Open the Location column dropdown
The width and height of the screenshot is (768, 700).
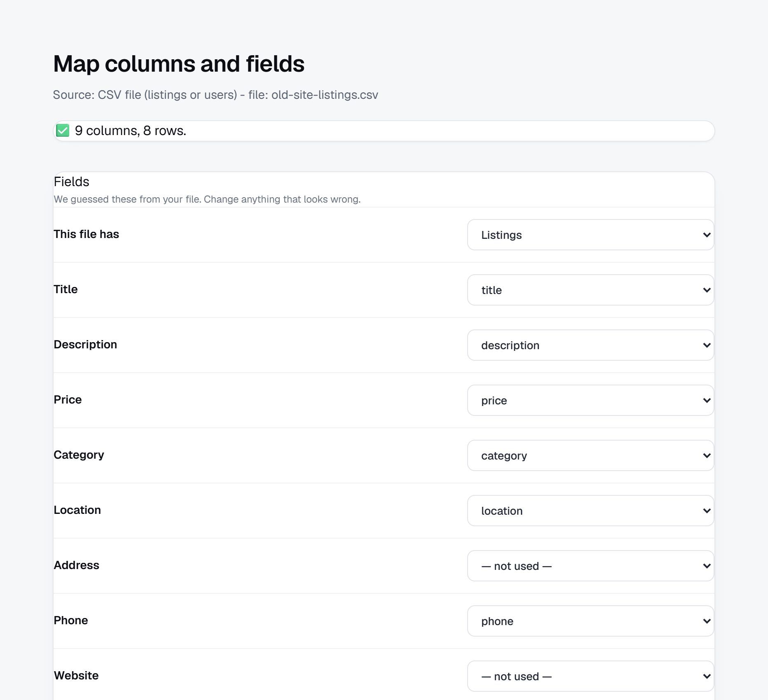(590, 511)
